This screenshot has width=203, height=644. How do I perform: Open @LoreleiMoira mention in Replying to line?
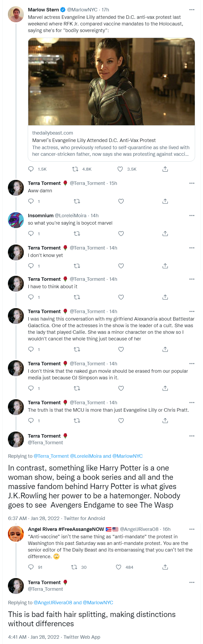pos(86,456)
